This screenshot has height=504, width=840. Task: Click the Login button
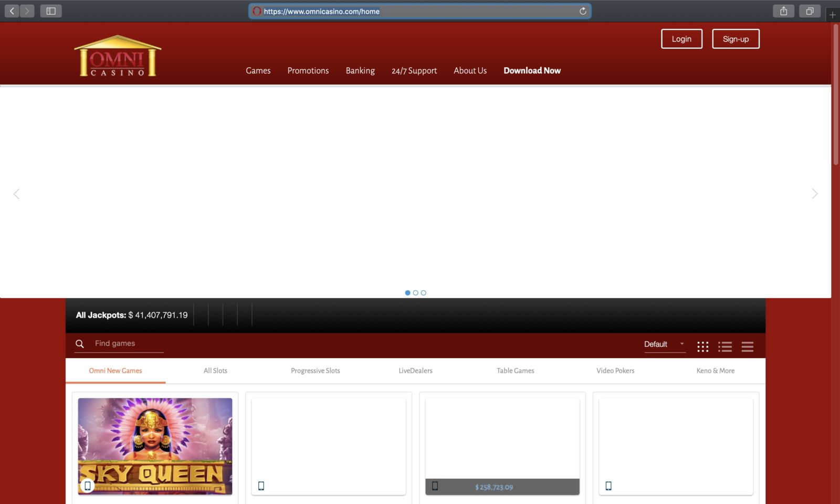pyautogui.click(x=681, y=38)
